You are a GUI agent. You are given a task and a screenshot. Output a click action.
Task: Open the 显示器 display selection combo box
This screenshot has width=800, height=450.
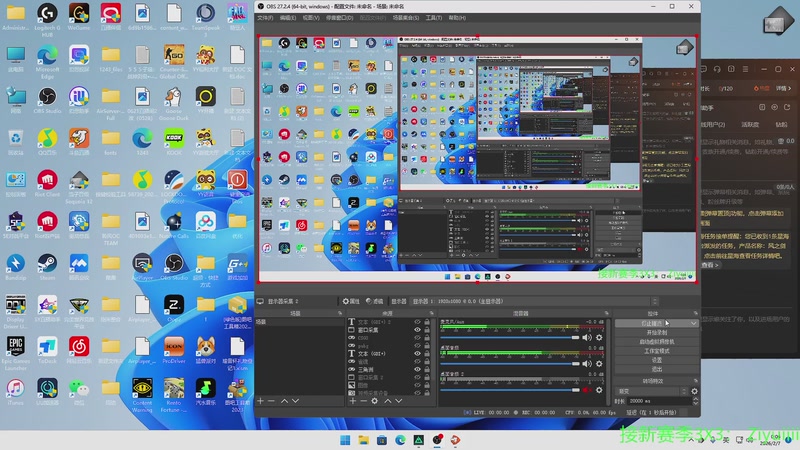coord(535,301)
